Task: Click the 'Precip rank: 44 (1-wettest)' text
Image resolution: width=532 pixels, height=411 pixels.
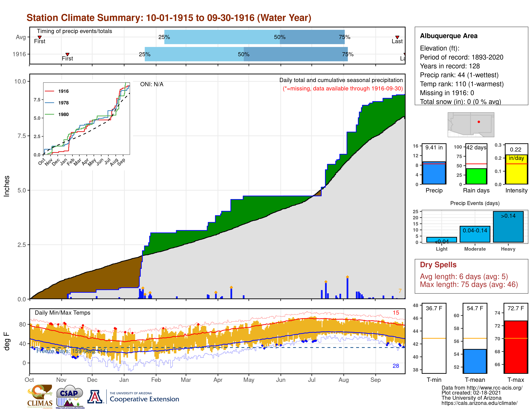Action: 459,75
